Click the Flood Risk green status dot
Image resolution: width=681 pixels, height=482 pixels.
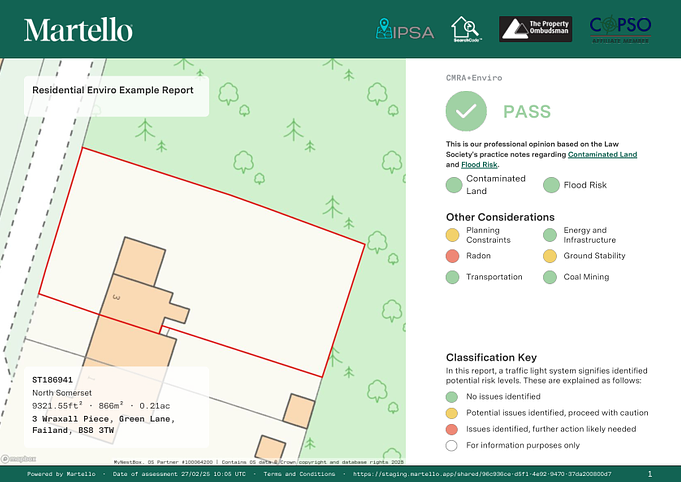coord(551,185)
